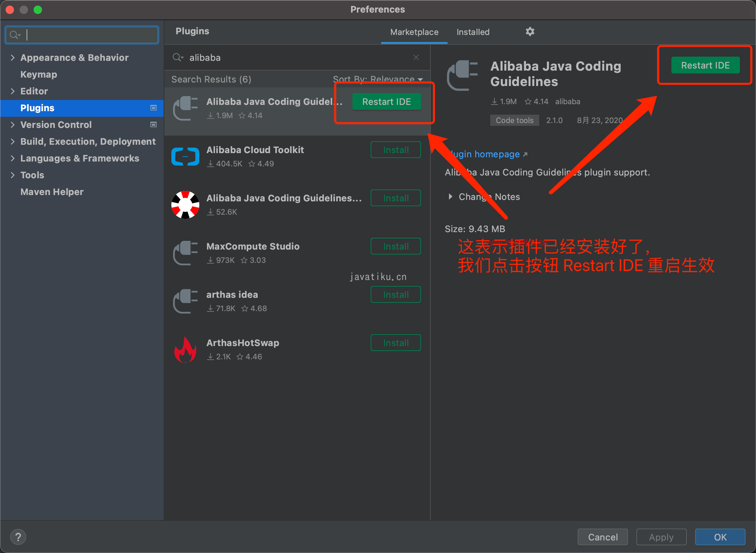This screenshot has height=553, width=756.
Task: Expand the Languages & Frameworks node
Action: [13, 158]
